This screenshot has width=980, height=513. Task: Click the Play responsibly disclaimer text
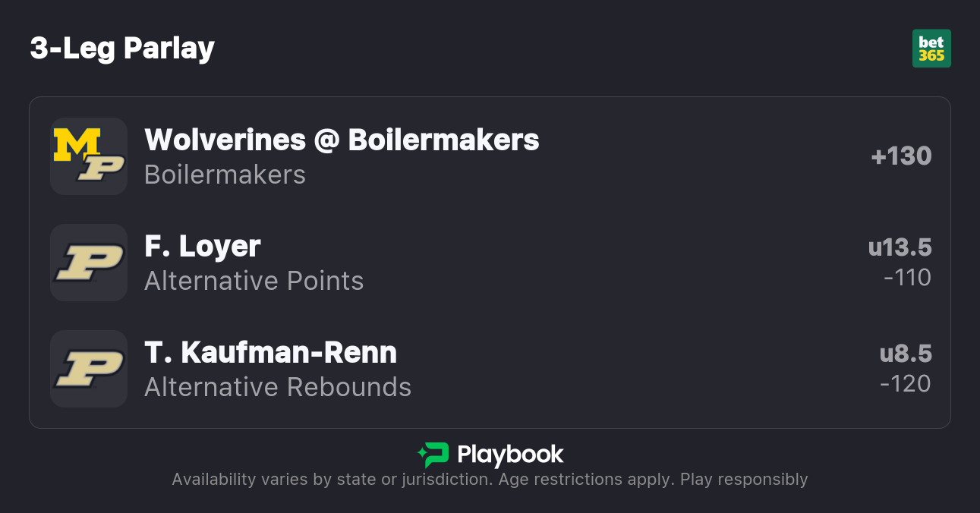743,480
